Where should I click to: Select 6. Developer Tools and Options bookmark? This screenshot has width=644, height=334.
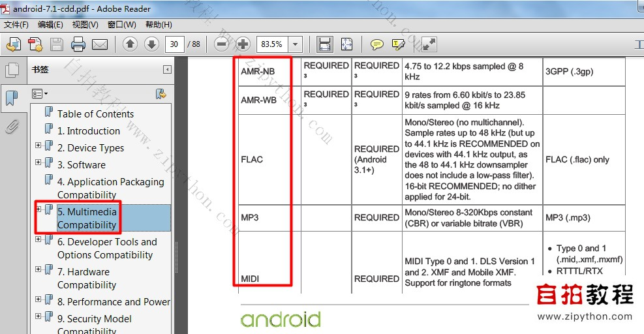point(107,248)
